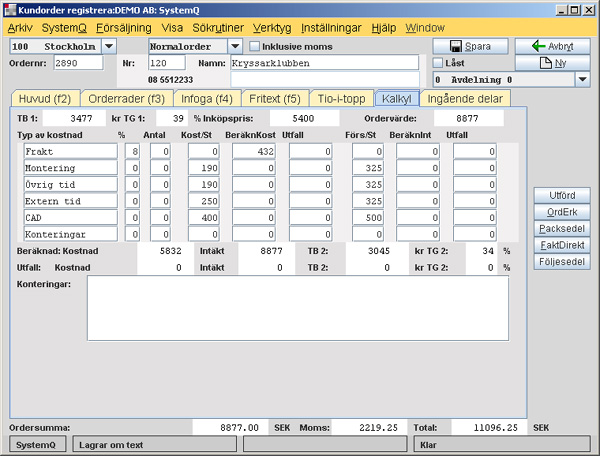Click the SystemQ app icon in title bar
Screen dimensions: 600x456
point(10,10)
